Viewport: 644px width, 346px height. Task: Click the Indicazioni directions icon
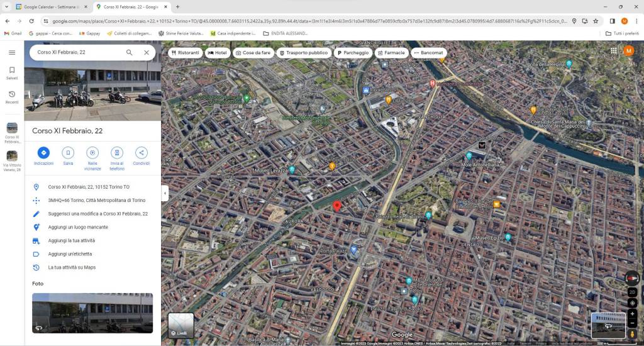43,153
